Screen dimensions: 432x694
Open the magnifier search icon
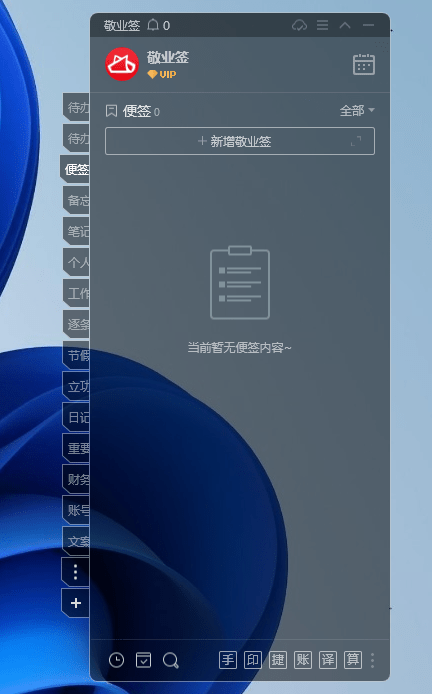pos(170,661)
